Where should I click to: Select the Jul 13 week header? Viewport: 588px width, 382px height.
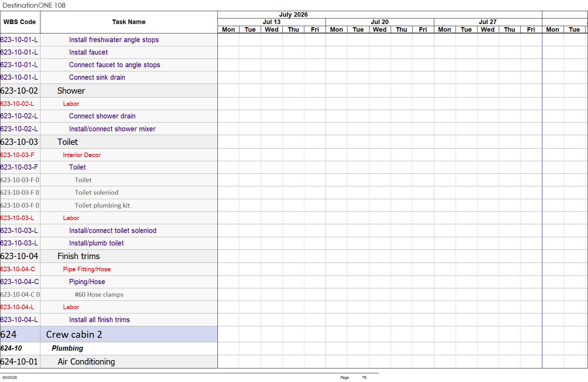click(272, 22)
